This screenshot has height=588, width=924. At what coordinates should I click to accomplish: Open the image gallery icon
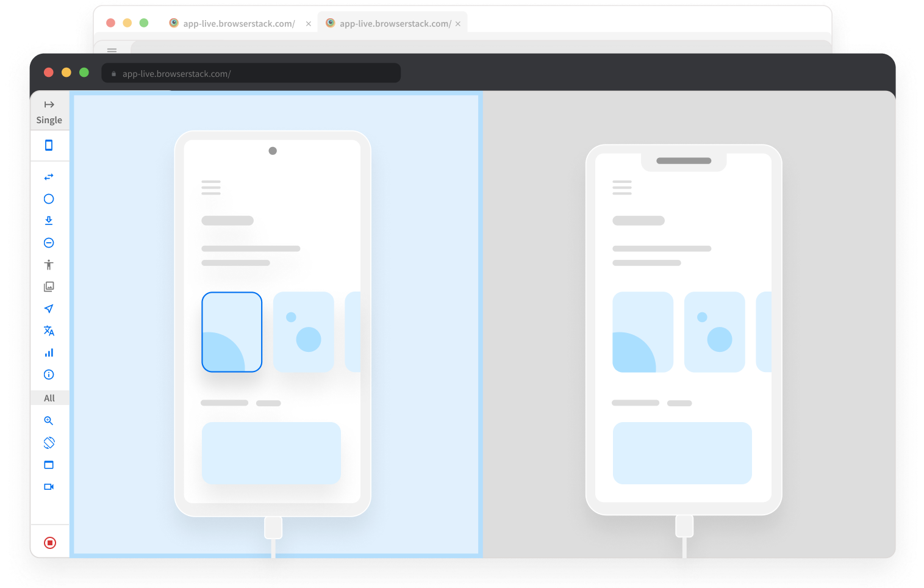(49, 287)
